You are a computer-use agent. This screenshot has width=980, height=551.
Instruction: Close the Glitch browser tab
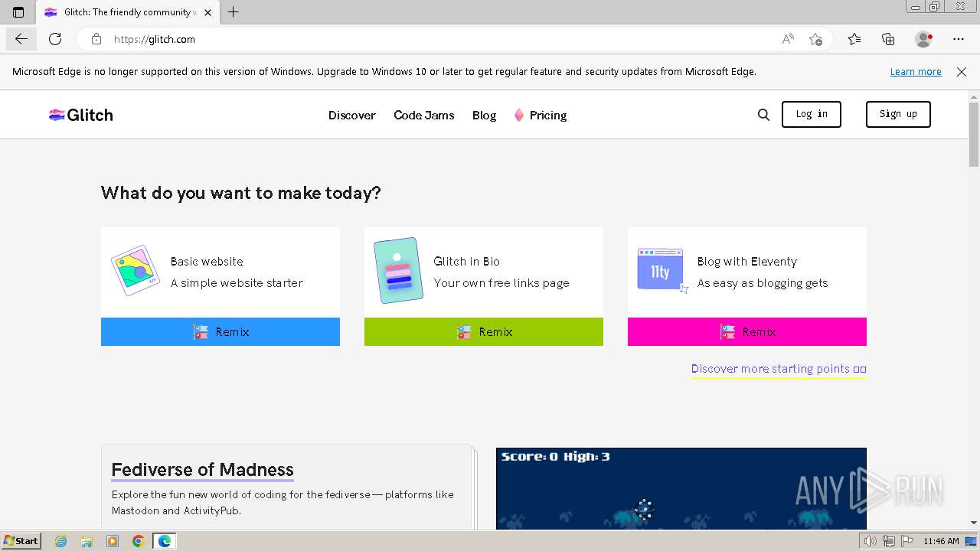click(207, 12)
